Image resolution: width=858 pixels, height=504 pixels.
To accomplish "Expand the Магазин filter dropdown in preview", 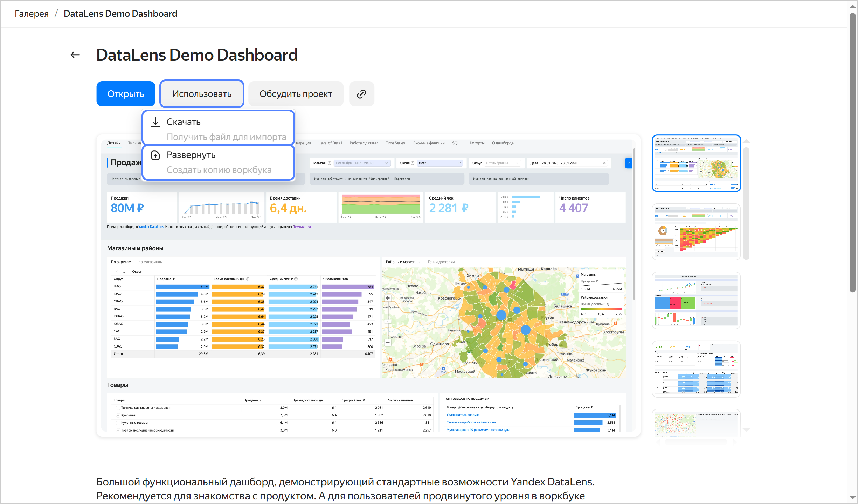I will pyautogui.click(x=362, y=163).
